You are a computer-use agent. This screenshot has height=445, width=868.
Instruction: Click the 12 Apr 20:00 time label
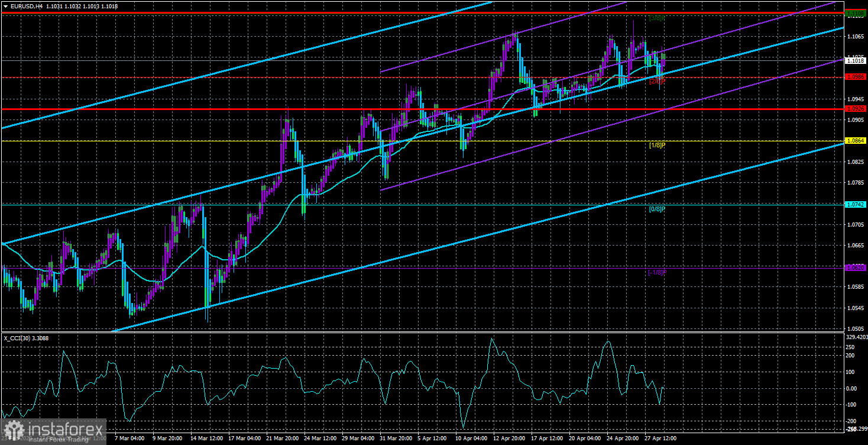coord(509,438)
